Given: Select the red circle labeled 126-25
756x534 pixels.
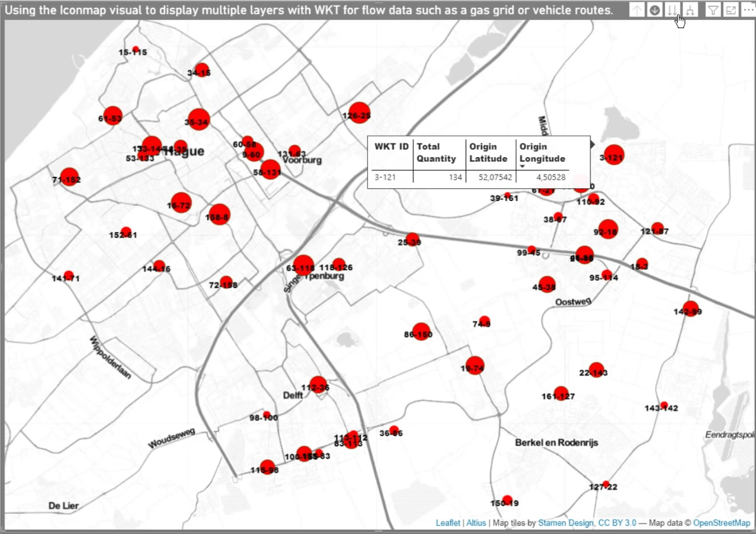Looking at the screenshot, I should [x=359, y=114].
